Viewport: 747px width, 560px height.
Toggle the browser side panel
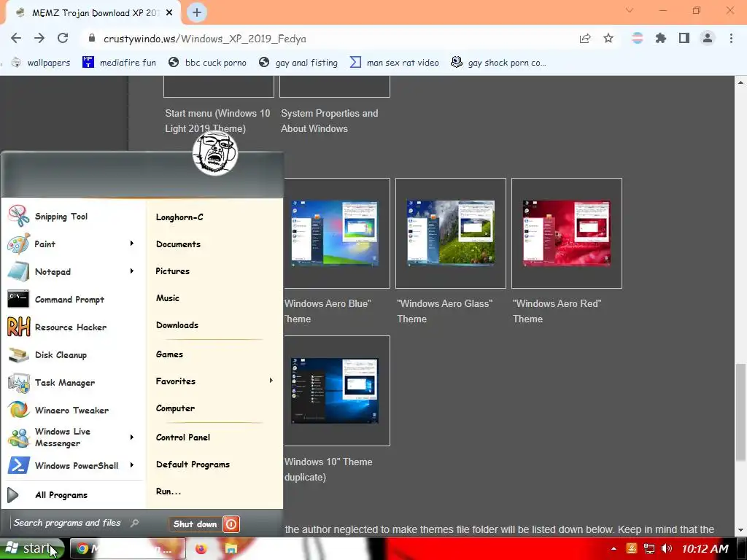684,38
